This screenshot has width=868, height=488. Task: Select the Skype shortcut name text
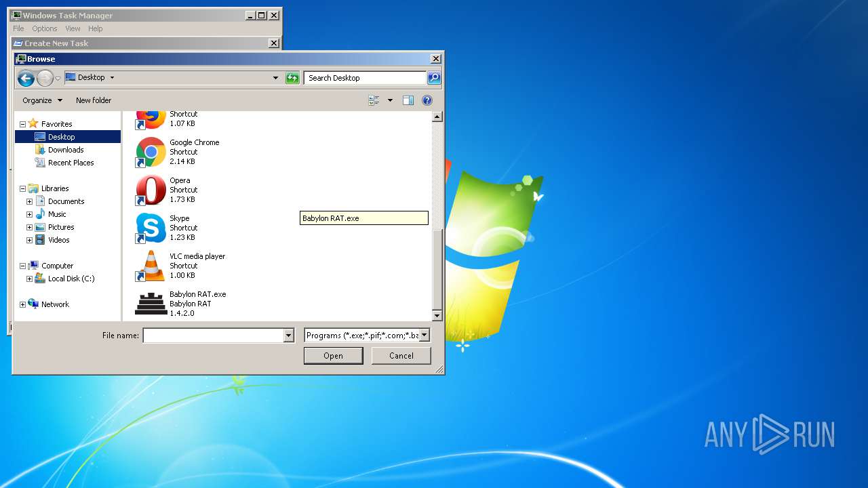[x=180, y=218]
